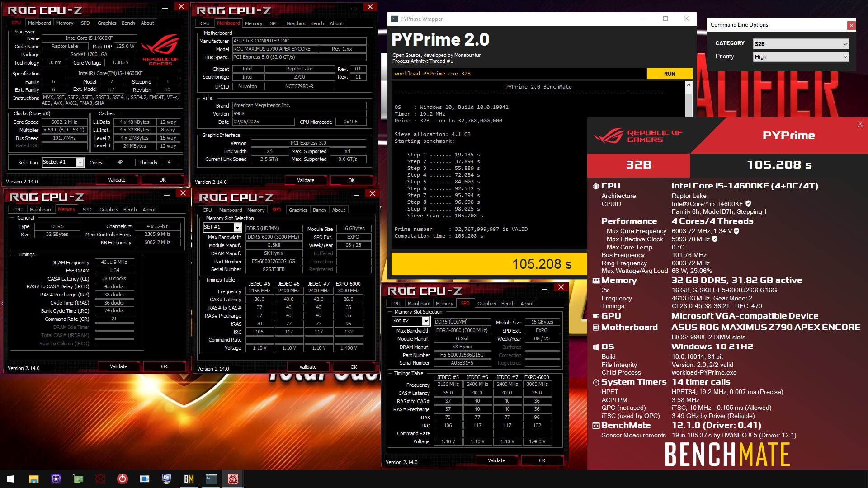Click the workload-PYPrime.exe 32B command field
Screen dimensions: 868x488
pos(519,74)
